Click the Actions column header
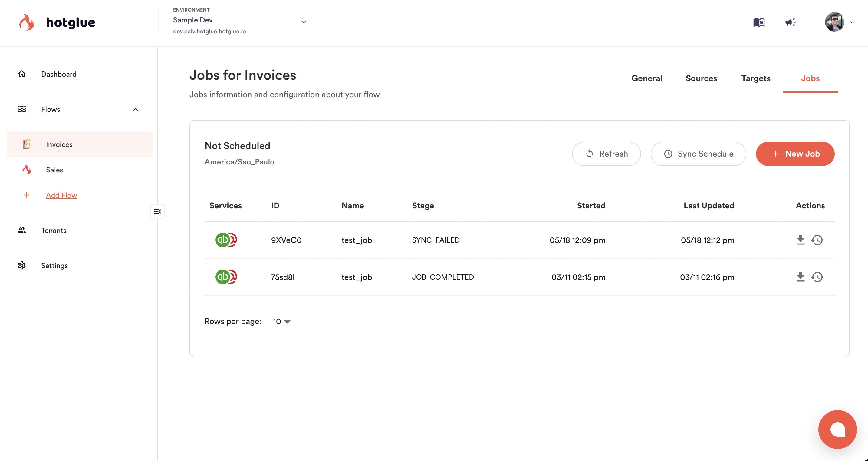 click(x=810, y=206)
